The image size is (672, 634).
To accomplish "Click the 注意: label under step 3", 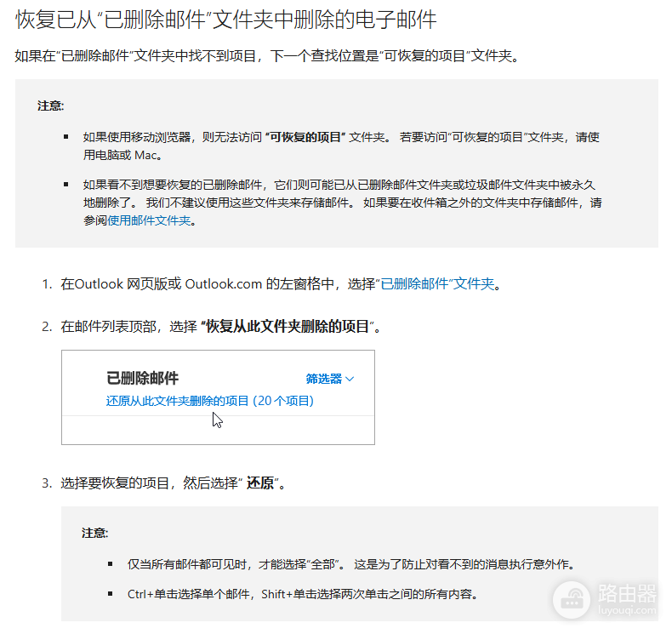I will click(94, 533).
